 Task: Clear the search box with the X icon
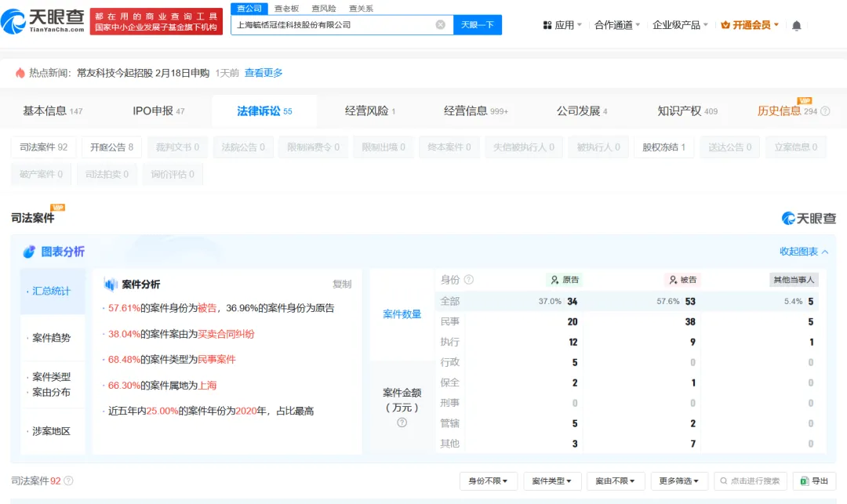(441, 25)
